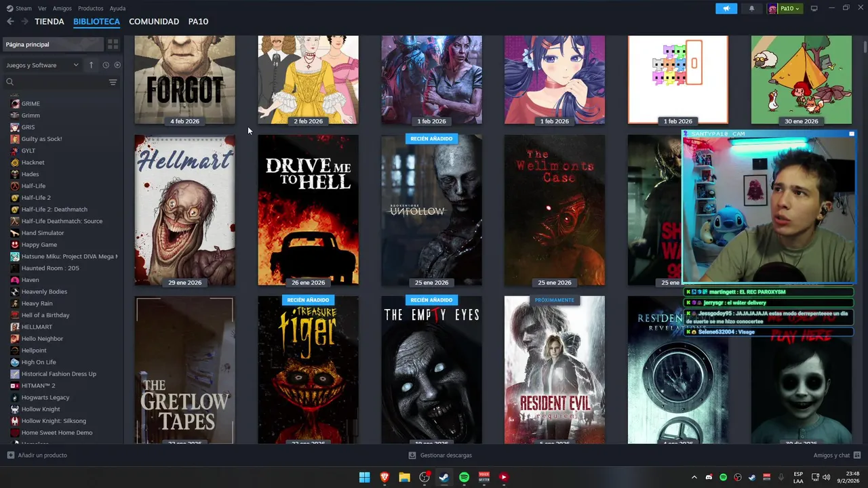Click the Hollow Knight: Silksong list icon
Screen dimensions: 868x488
tap(15, 421)
